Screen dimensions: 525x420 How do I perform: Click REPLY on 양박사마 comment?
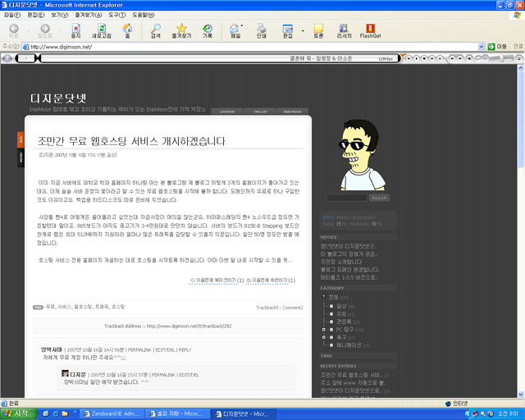point(185,349)
